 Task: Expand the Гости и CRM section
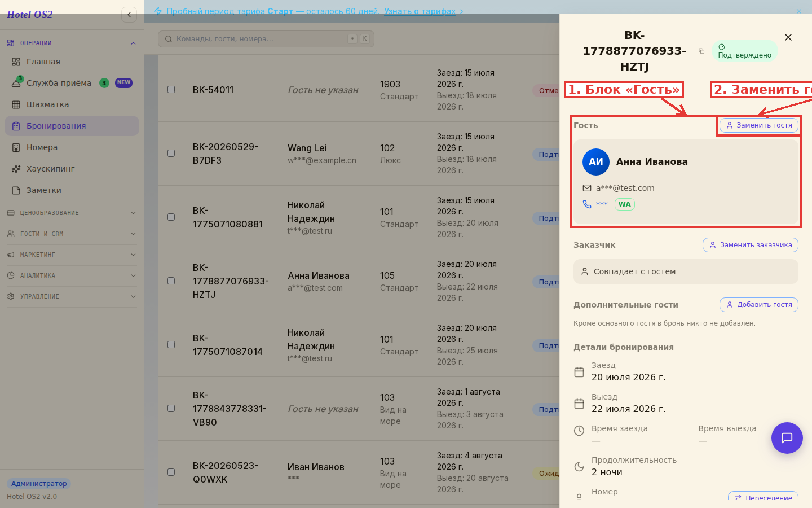click(71, 234)
